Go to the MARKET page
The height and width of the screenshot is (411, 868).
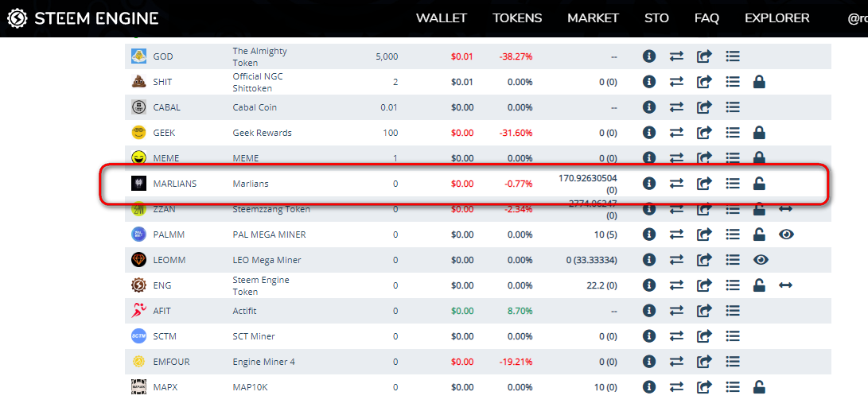click(593, 18)
